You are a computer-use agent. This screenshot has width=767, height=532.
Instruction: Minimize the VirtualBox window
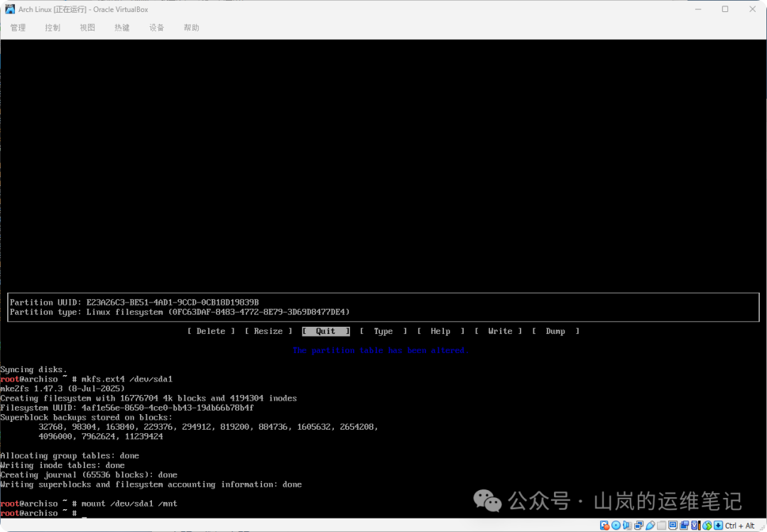(698, 9)
